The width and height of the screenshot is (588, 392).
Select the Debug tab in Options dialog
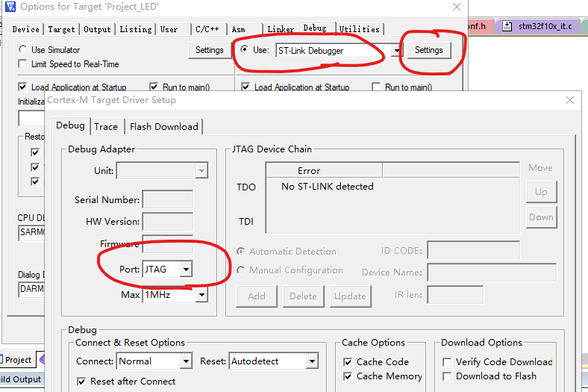pyautogui.click(x=315, y=28)
